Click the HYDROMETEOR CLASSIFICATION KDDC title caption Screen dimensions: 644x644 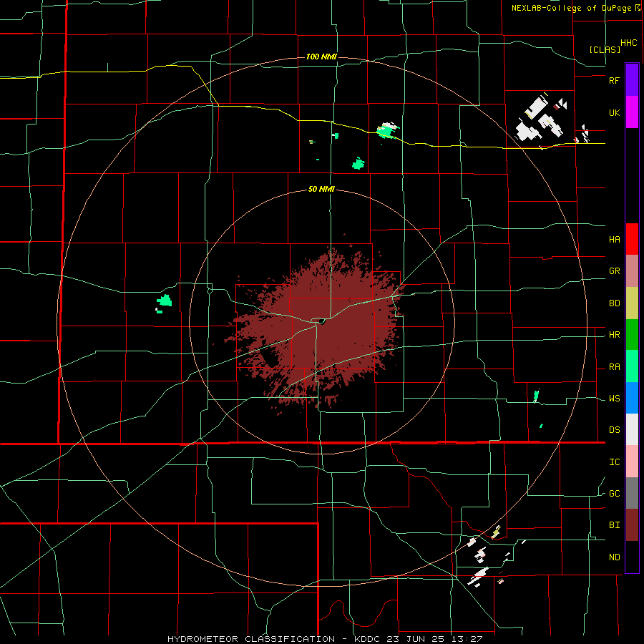click(325, 639)
